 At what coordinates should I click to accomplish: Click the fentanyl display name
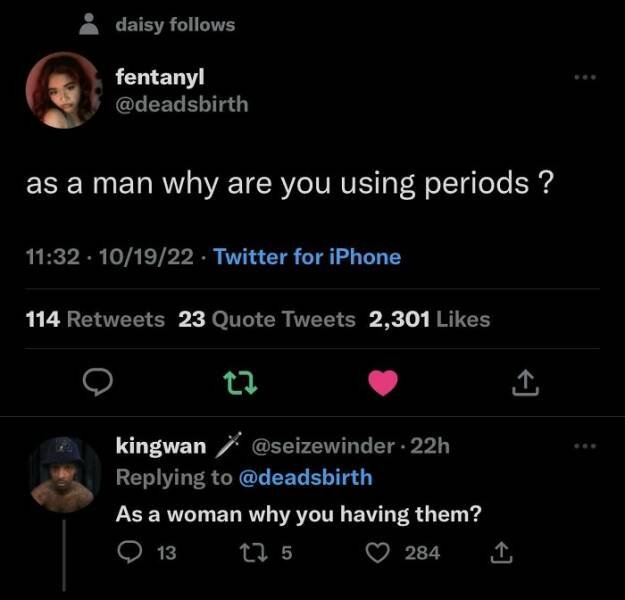point(160,77)
